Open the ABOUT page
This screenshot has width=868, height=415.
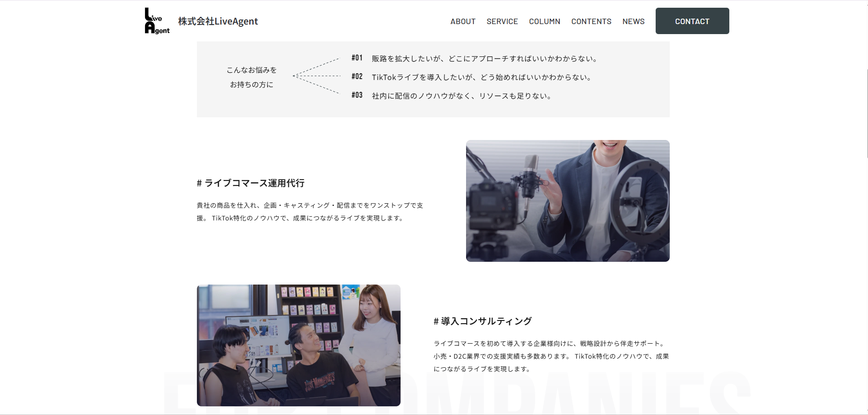click(x=462, y=21)
